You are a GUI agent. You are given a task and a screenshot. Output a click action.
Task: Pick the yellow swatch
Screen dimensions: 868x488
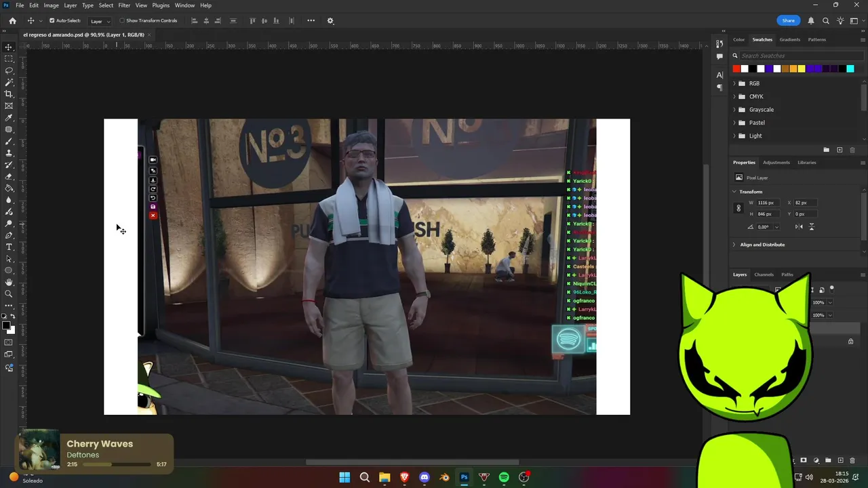coord(802,68)
